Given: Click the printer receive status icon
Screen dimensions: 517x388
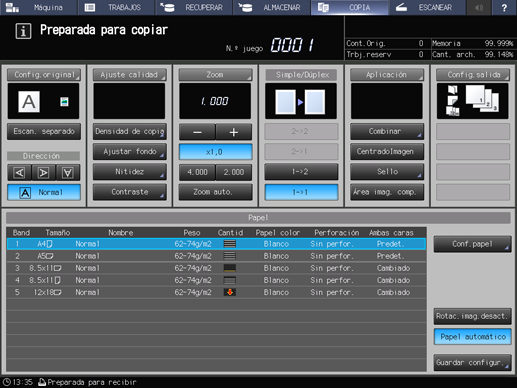Looking at the screenshot, I should tap(42, 382).
